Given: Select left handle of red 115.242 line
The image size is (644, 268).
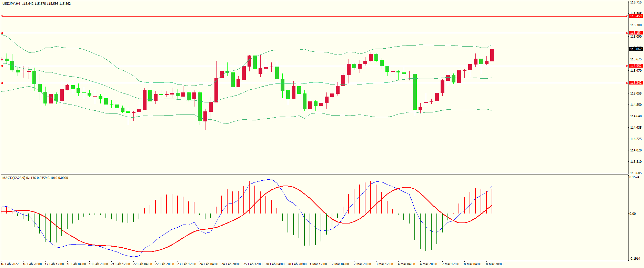Looking at the screenshot, I should (x=2, y=83).
